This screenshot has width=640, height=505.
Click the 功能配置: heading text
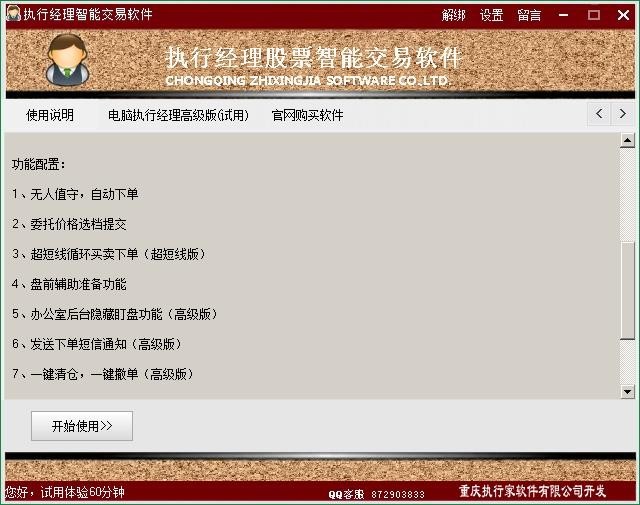39,165
